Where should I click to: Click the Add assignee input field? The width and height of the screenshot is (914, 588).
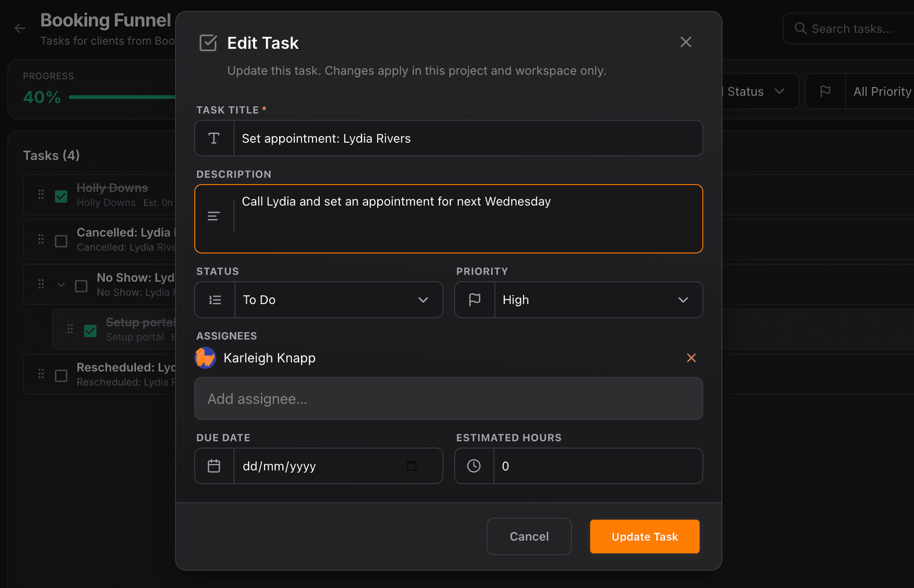click(x=448, y=398)
